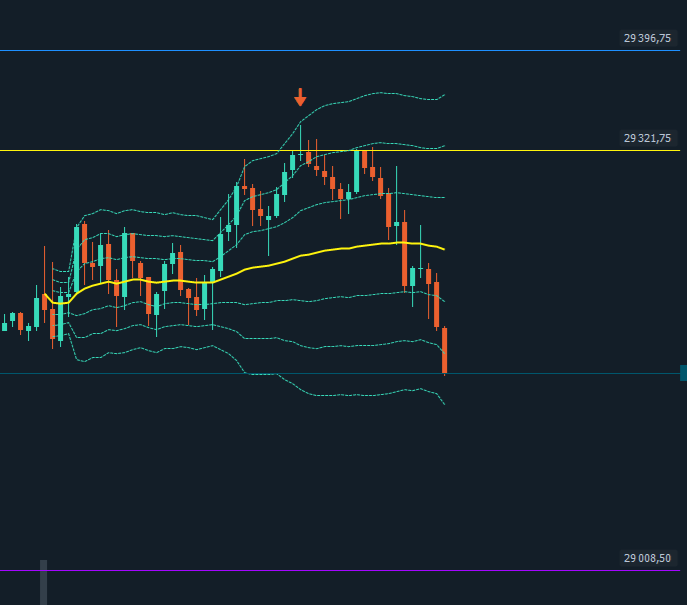Click the 29 321,75 price label
Viewport: 687px width, 605px height.
point(647,138)
